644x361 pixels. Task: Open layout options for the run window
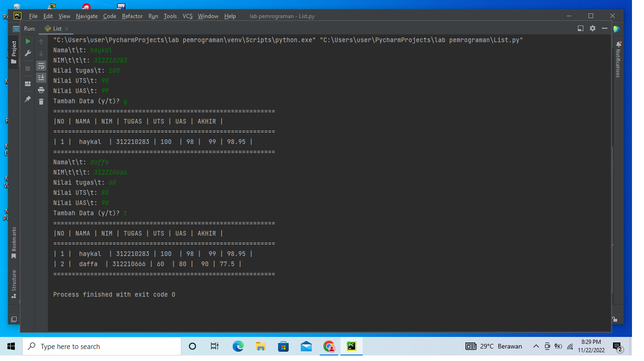pyautogui.click(x=580, y=28)
